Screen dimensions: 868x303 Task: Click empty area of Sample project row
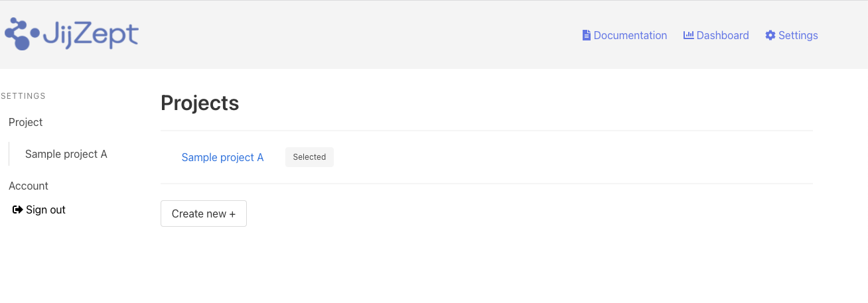point(564,157)
